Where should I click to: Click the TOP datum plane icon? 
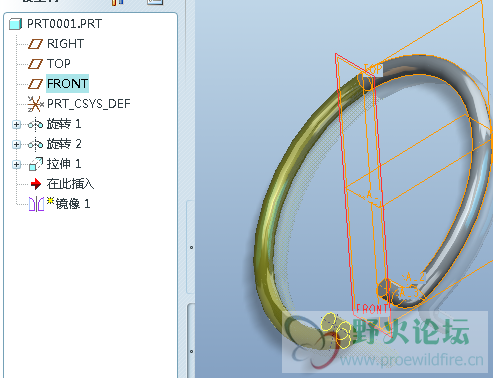pos(35,64)
